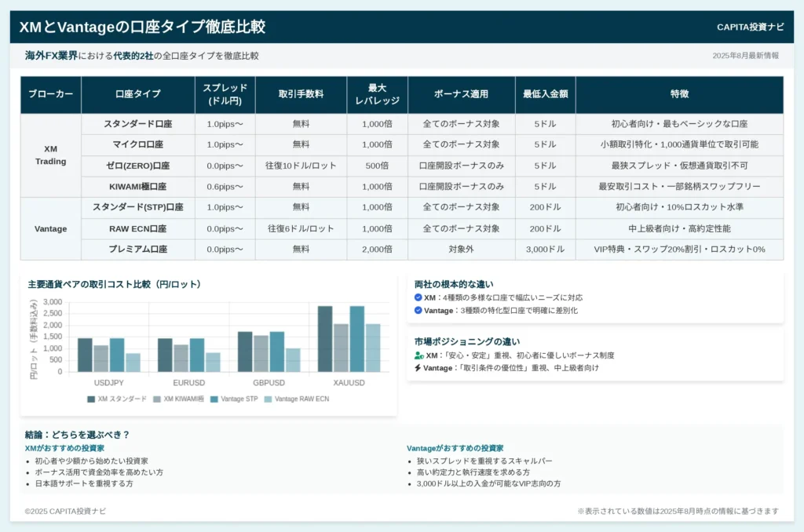Viewport: 804px width, 532px height.
Task: Click the USDJPY axis label
Action: [108, 383]
